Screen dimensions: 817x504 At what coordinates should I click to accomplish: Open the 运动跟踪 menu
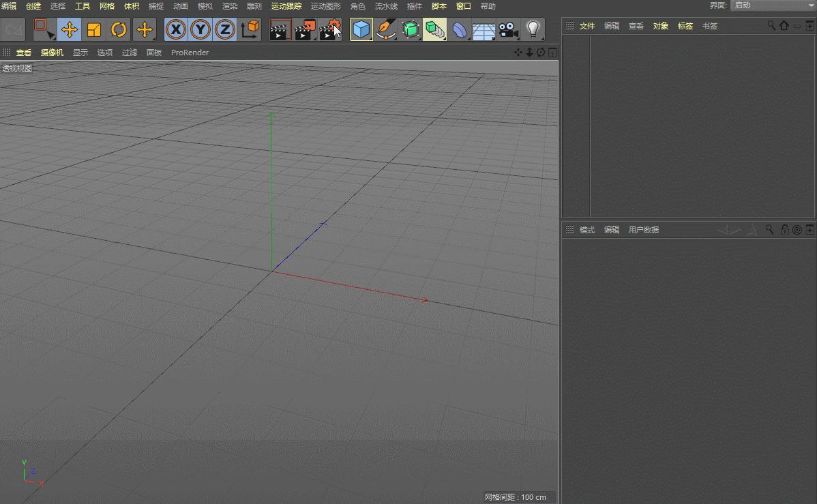pos(286,6)
